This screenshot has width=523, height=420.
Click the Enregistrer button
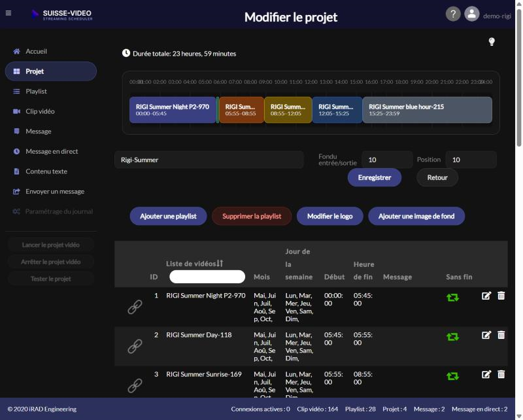coord(374,177)
